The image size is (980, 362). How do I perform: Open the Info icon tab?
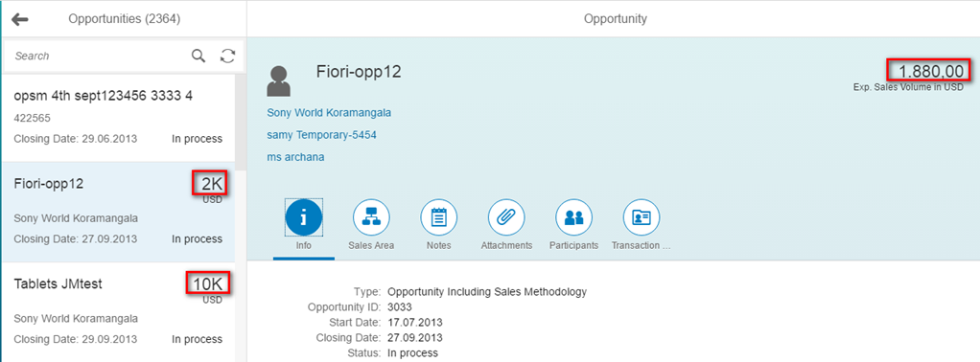(304, 217)
